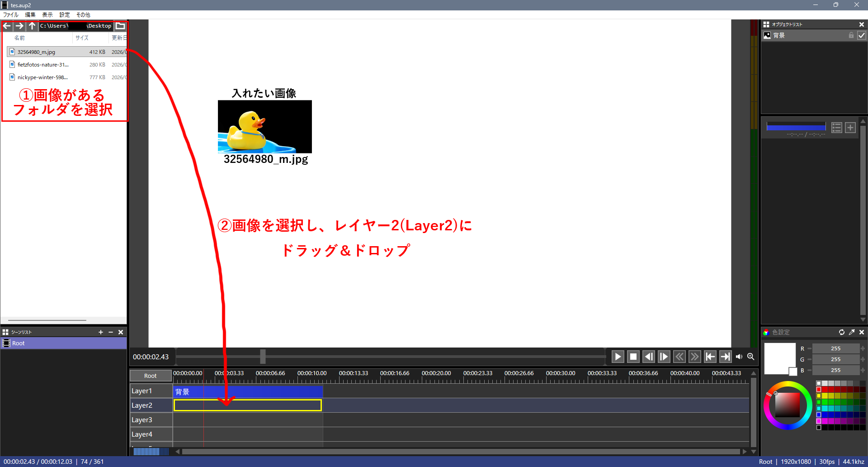
Task: Open the 設定 menu
Action: coord(65,15)
